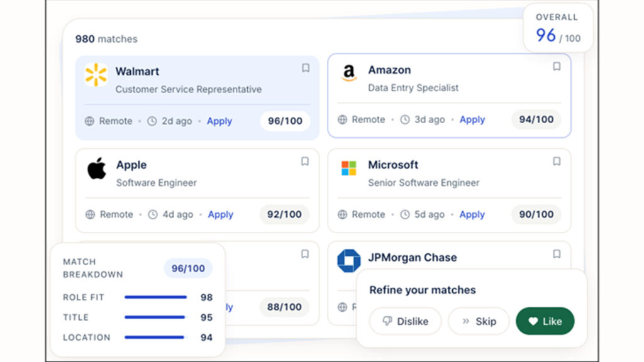Click the Apple logo

(96, 168)
